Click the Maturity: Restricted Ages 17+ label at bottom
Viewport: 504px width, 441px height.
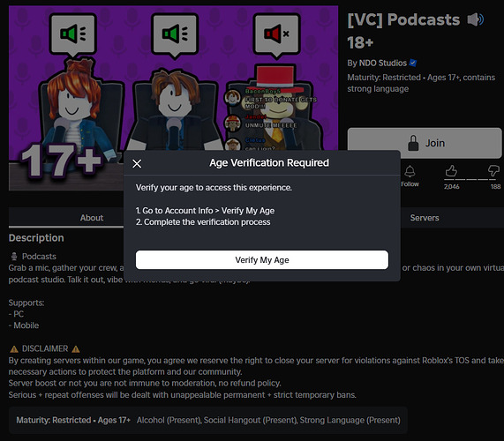tap(73, 420)
